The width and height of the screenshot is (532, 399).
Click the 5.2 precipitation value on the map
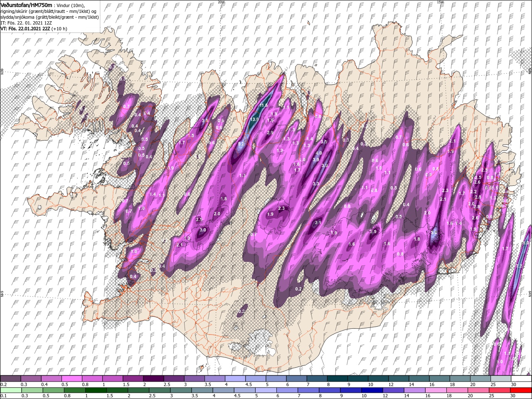coord(241,144)
